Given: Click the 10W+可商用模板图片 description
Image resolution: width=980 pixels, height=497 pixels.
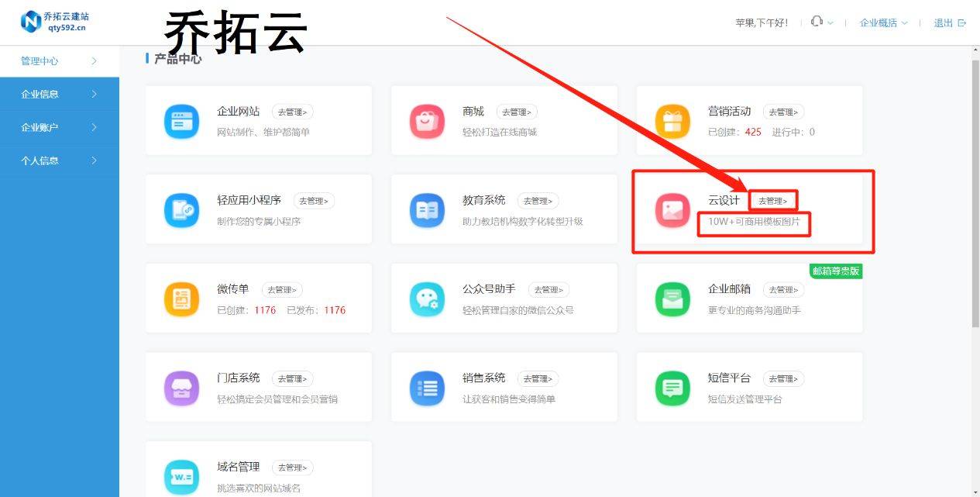Looking at the screenshot, I should pyautogui.click(x=754, y=222).
